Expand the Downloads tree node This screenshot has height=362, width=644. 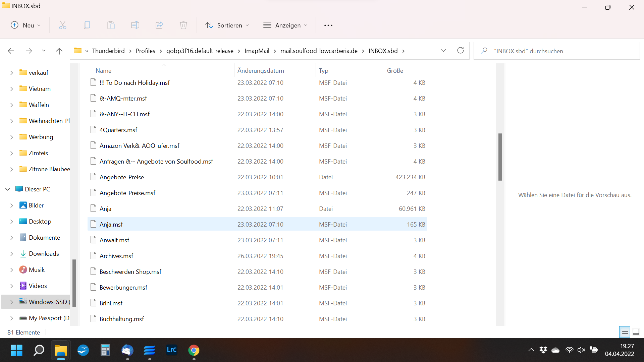[12, 254]
